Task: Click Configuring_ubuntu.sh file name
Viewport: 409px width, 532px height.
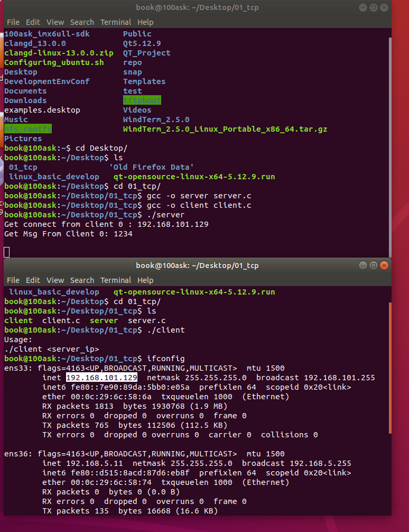Action: [x=54, y=62]
